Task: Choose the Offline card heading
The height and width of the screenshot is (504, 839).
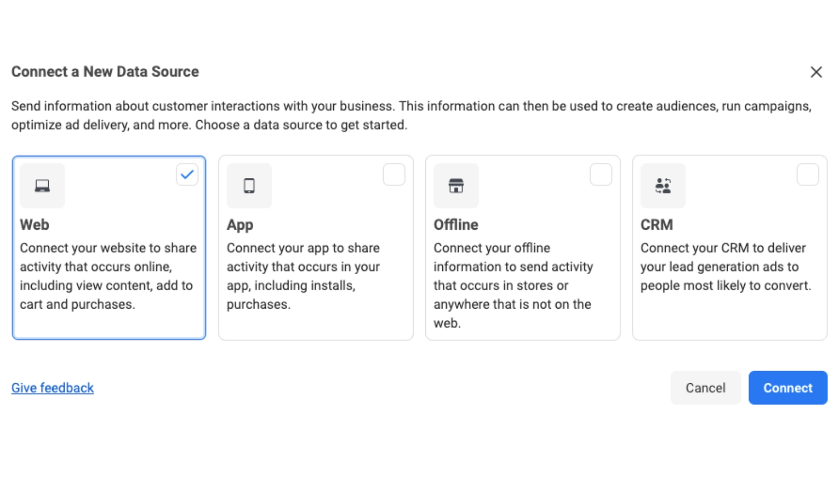Action: 456,224
